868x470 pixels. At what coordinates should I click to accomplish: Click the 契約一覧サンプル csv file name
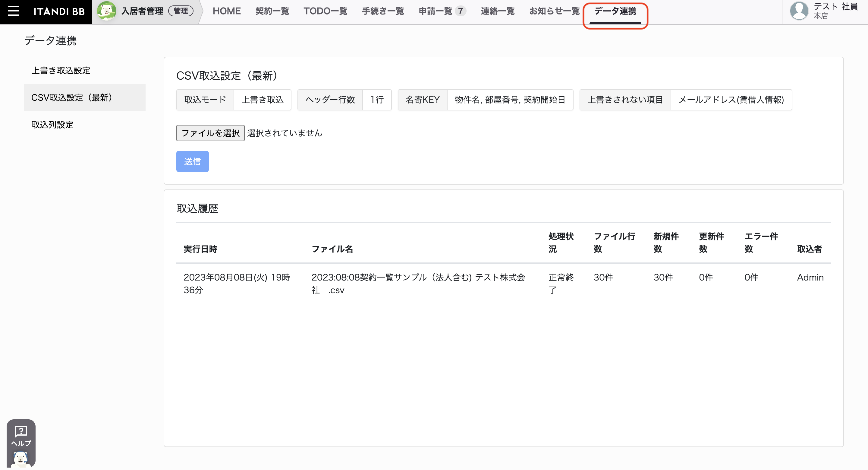click(418, 284)
